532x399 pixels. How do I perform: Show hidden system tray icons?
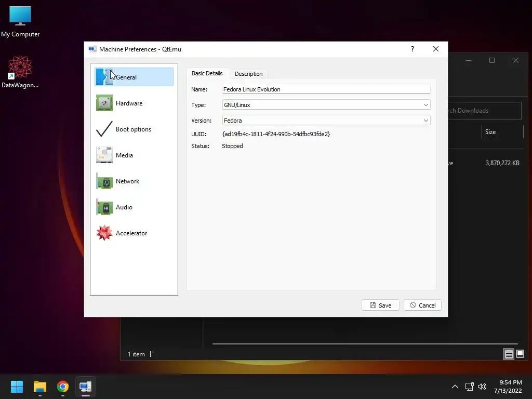(x=455, y=387)
